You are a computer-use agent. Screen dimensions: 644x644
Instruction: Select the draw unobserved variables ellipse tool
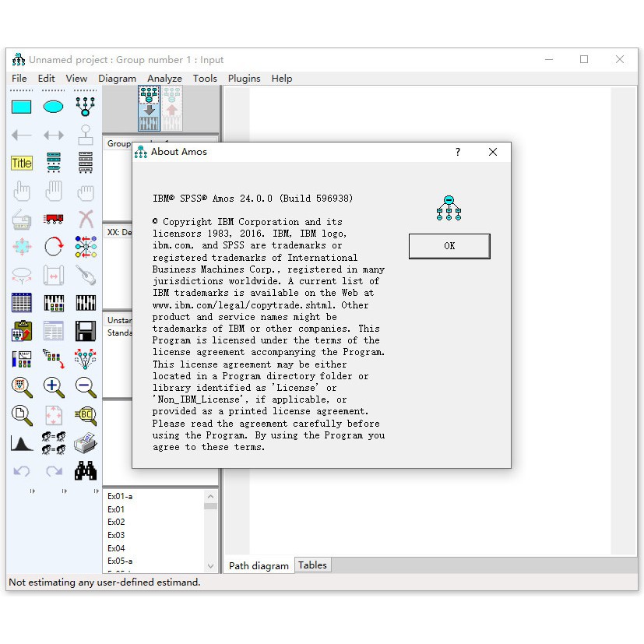(54, 107)
